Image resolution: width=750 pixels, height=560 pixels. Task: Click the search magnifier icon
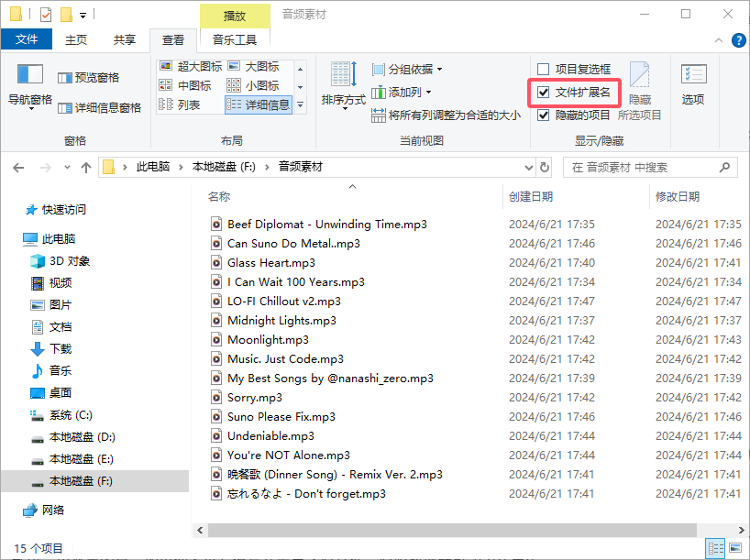point(724,168)
